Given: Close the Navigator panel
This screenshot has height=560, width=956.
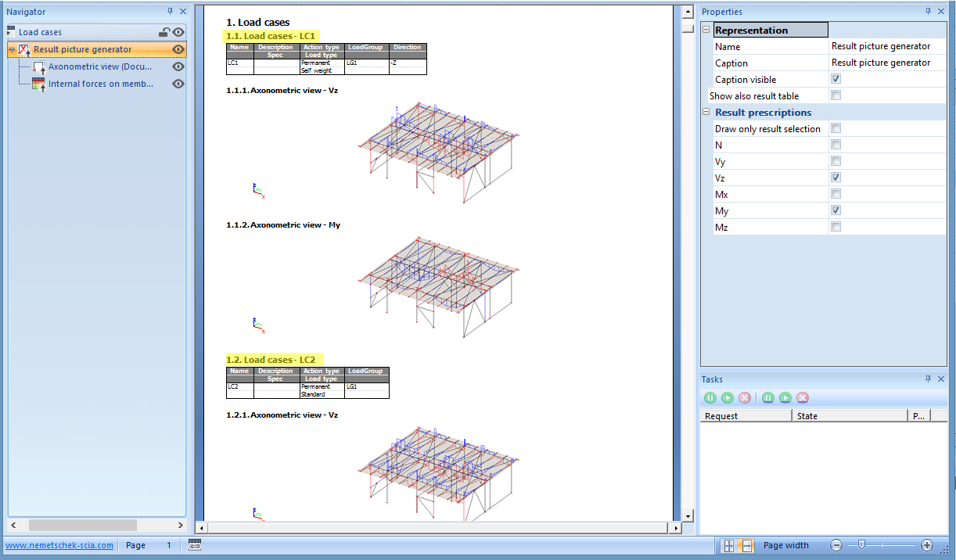Looking at the screenshot, I should pos(183,12).
